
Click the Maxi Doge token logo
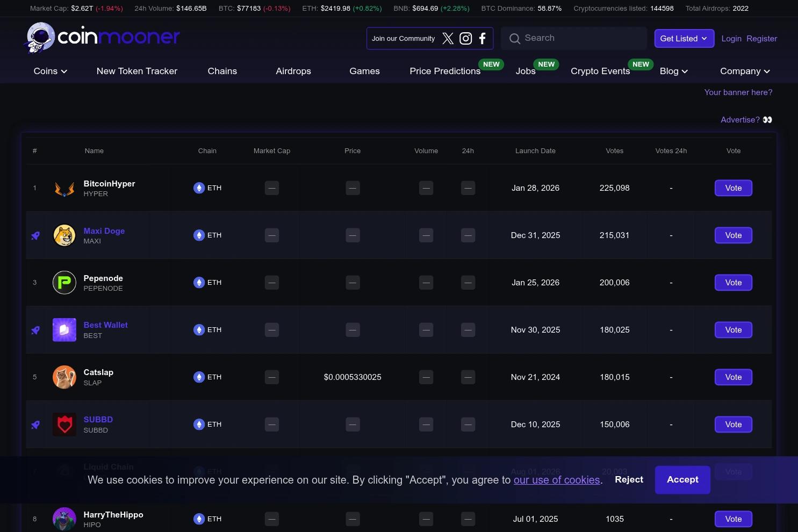[x=64, y=235]
